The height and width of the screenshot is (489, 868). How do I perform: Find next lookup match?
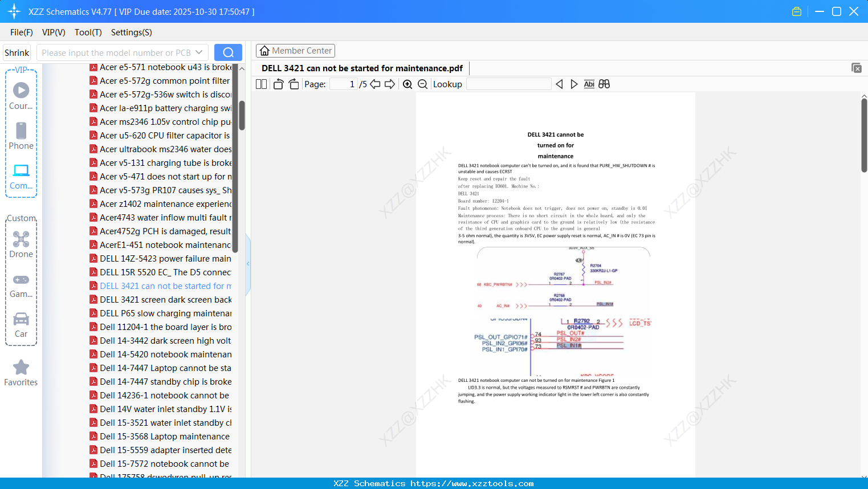[574, 84]
